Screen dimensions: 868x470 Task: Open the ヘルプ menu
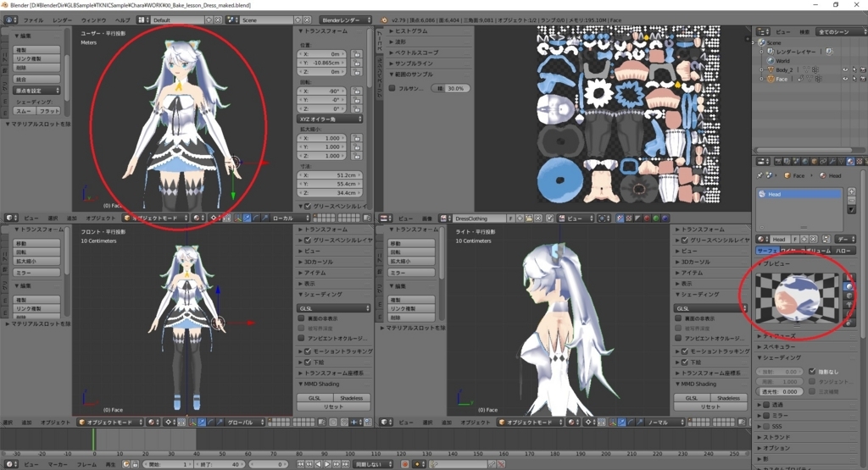(x=122, y=20)
